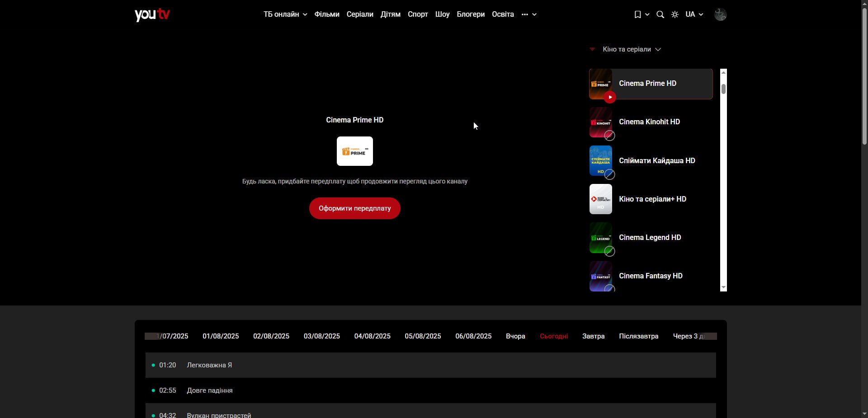The width and height of the screenshot is (868, 418).
Task: Click the Оформити передплату button
Action: (x=355, y=208)
